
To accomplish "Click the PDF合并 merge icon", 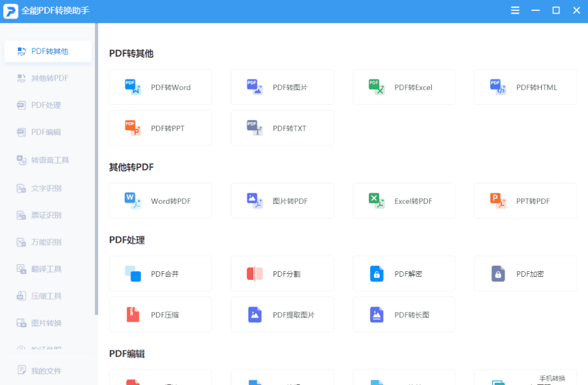I will pos(133,274).
